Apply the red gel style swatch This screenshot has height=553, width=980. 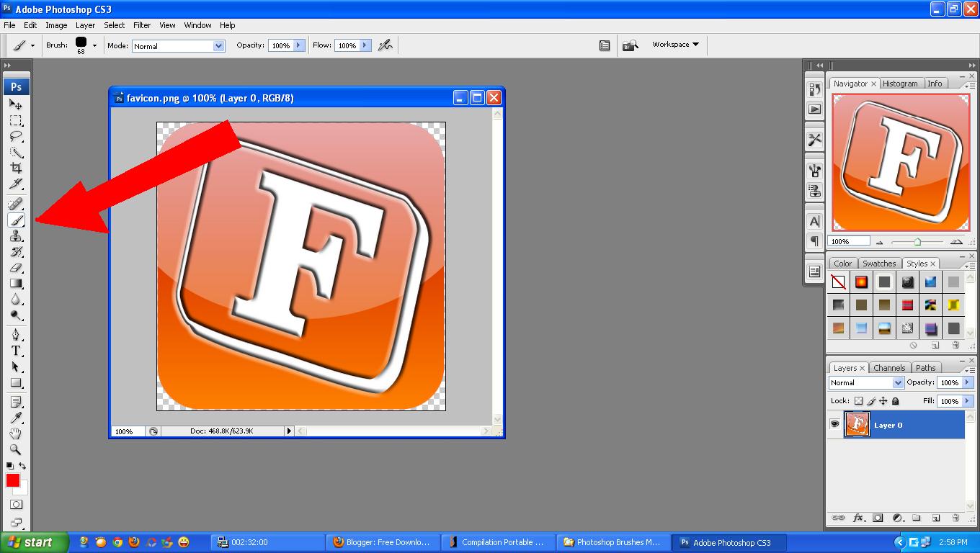[x=907, y=305]
